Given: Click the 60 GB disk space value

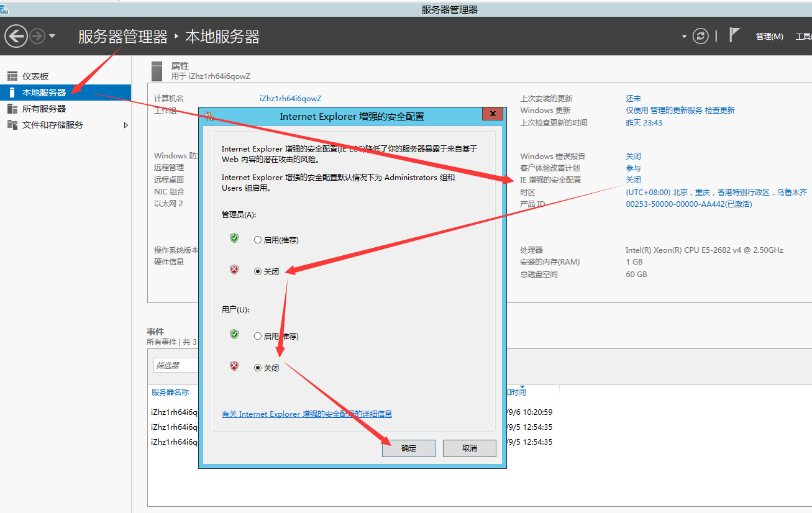Looking at the screenshot, I should (x=636, y=275).
